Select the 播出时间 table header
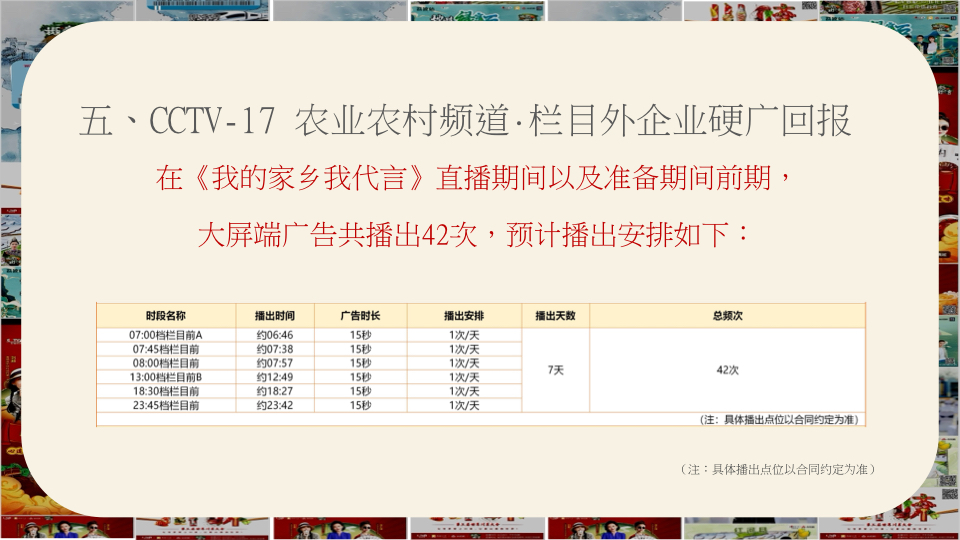The height and width of the screenshot is (540, 960). click(275, 315)
